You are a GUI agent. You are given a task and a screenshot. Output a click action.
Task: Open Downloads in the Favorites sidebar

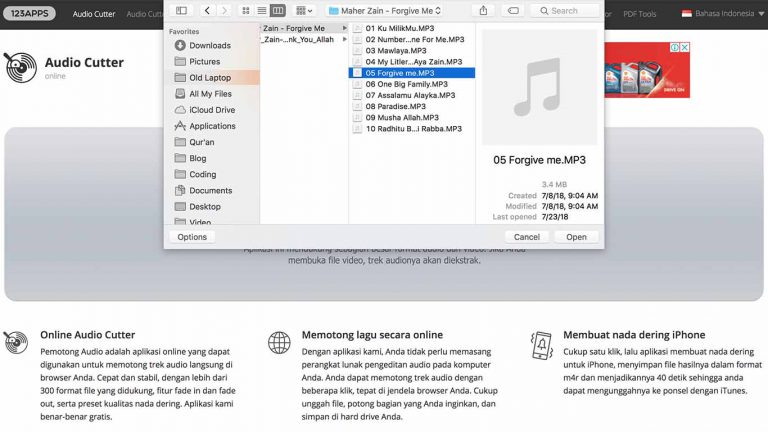click(210, 45)
